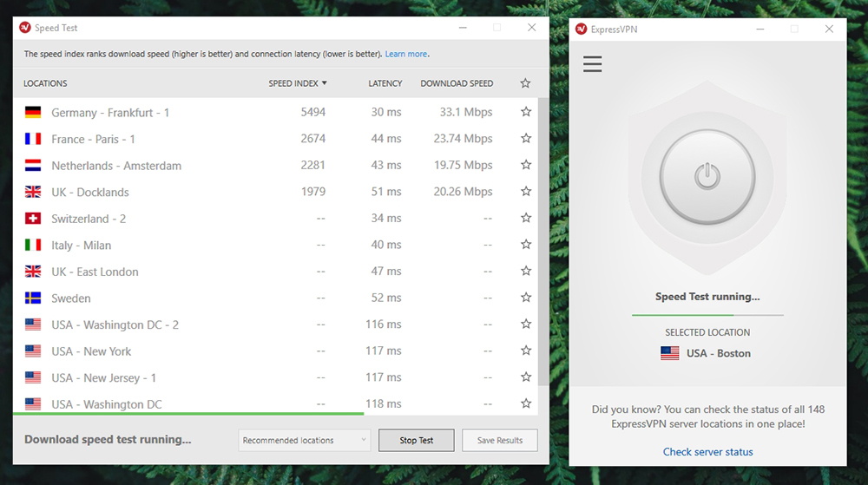Screen dimensions: 868x485
Task: Click the Germany flag icon
Action: [33, 112]
